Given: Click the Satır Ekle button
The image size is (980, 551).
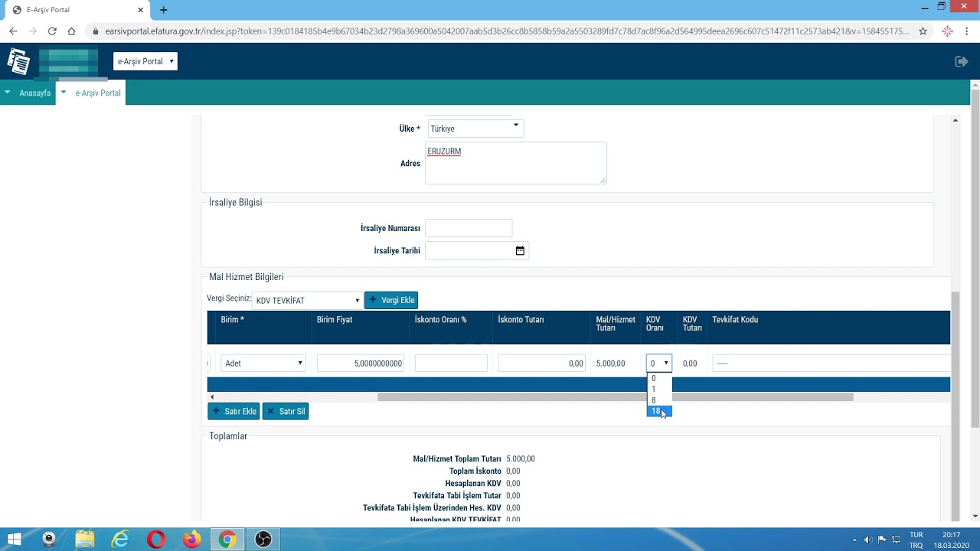Looking at the screenshot, I should coord(234,411).
